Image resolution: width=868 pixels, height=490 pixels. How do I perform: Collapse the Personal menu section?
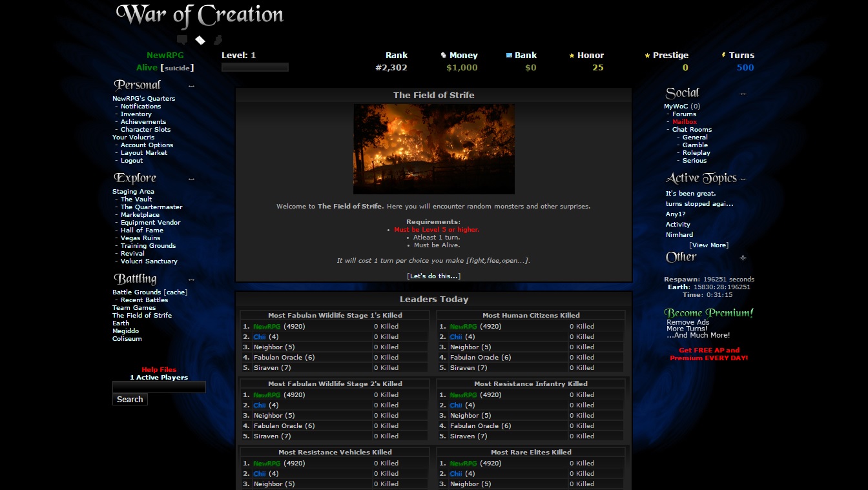191,85
